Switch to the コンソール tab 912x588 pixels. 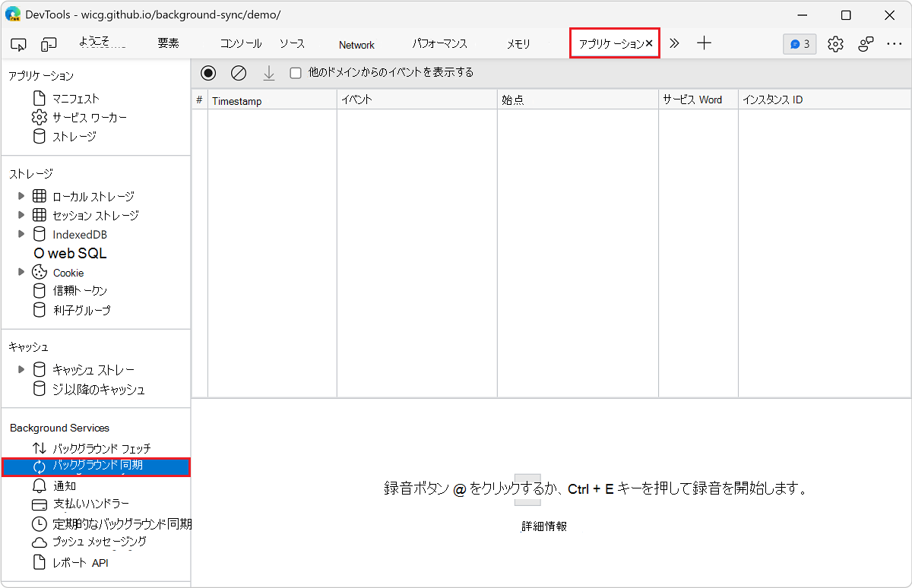point(240,44)
